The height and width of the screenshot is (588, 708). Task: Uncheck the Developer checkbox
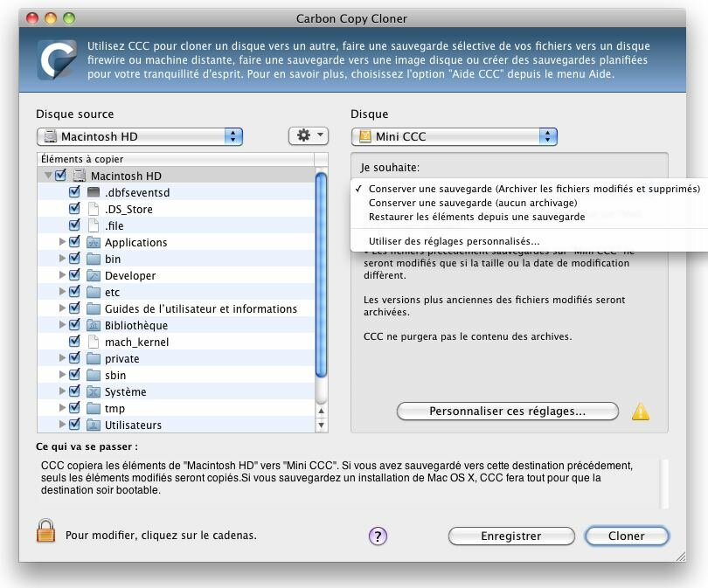coord(74,275)
